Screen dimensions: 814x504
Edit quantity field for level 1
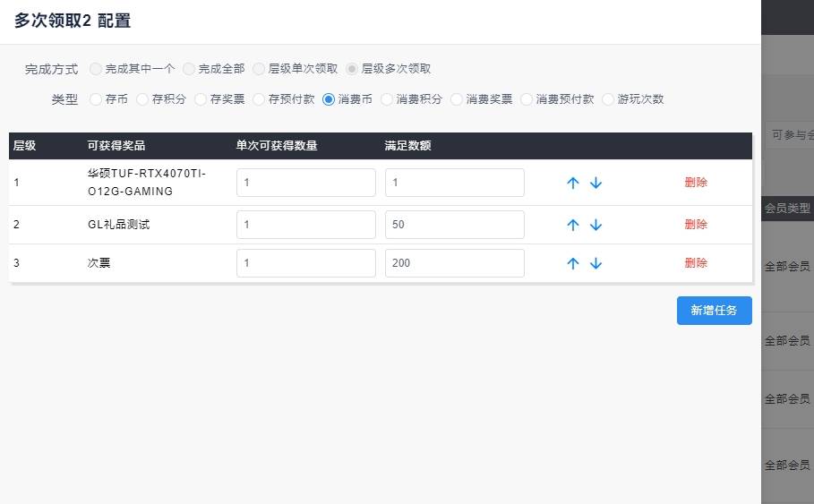306,183
